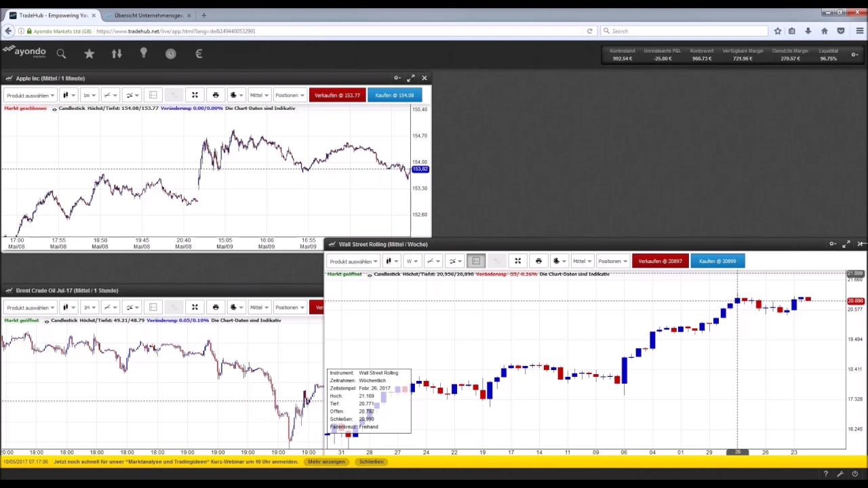Screen dimensions: 868x488
Task: Print the Brent Crude Oil chart
Action: coord(216,307)
